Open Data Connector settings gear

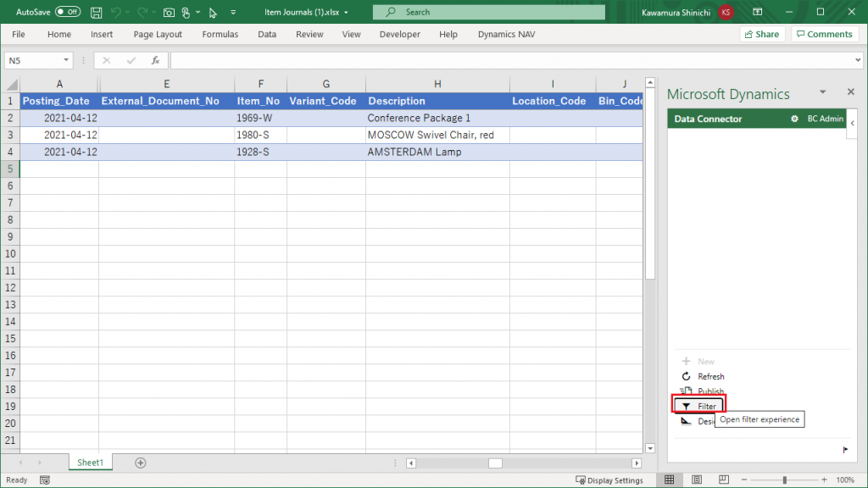click(x=794, y=119)
